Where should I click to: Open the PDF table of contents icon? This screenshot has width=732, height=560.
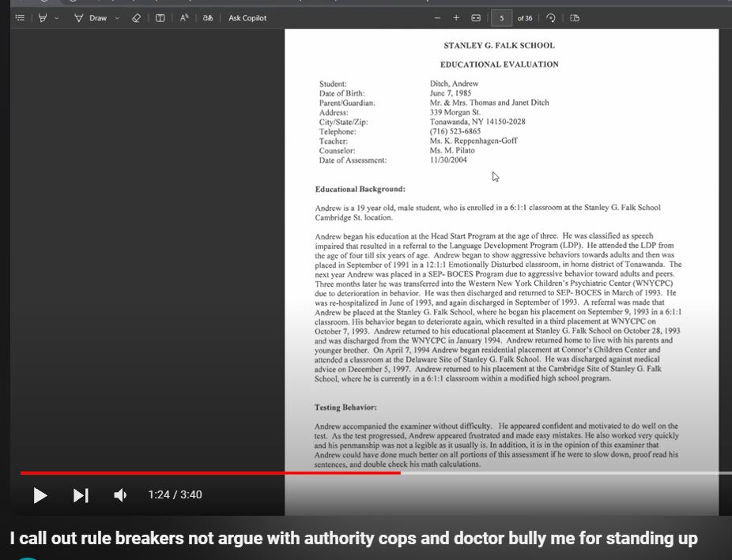[20, 17]
